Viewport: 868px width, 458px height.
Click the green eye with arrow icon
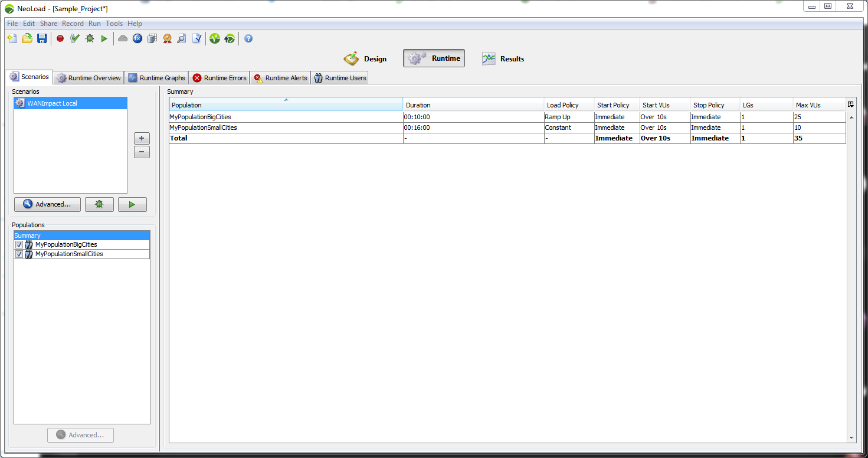230,38
